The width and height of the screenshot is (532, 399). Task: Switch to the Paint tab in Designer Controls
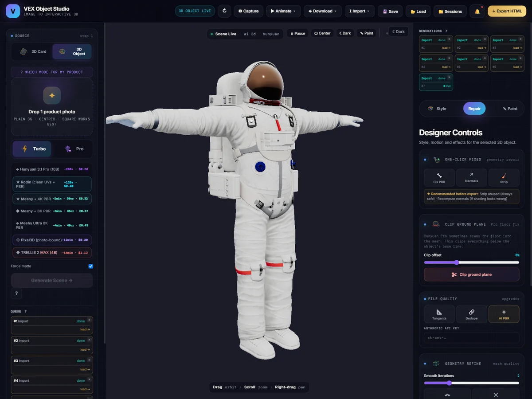(510, 109)
